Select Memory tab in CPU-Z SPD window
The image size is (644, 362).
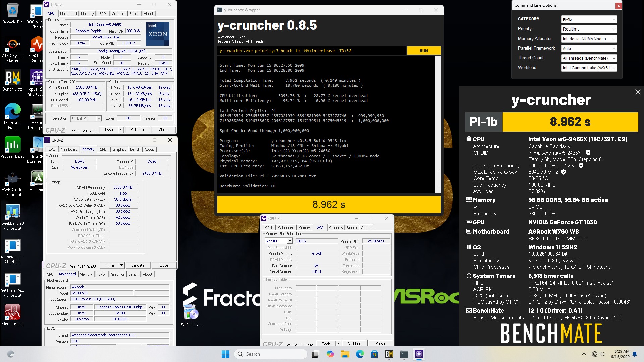point(304,228)
